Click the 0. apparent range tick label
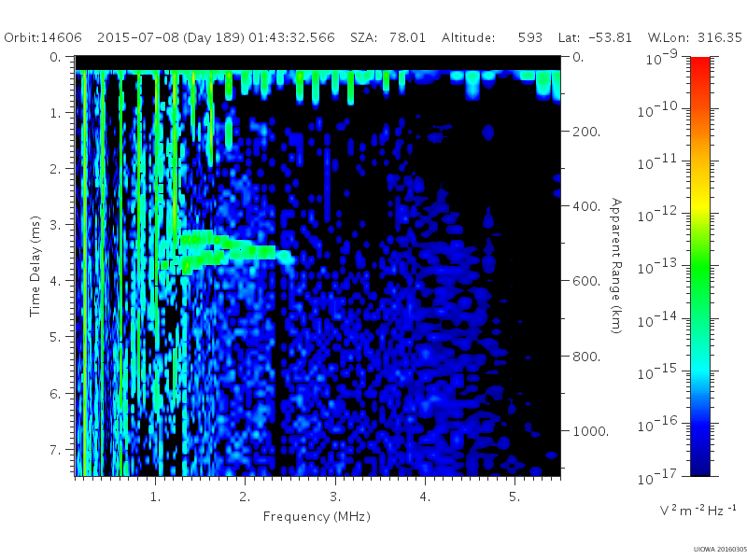 (x=578, y=57)
